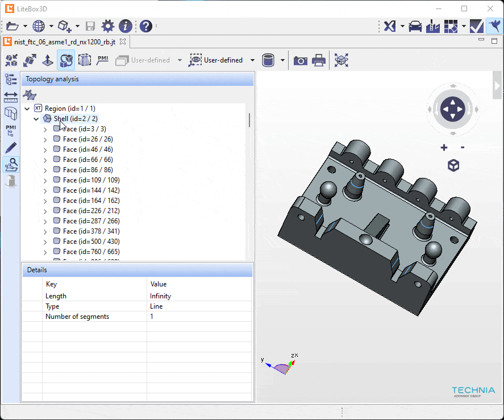504x420 pixels.
Task: Click the cylinder render mode icon
Action: pos(268,60)
